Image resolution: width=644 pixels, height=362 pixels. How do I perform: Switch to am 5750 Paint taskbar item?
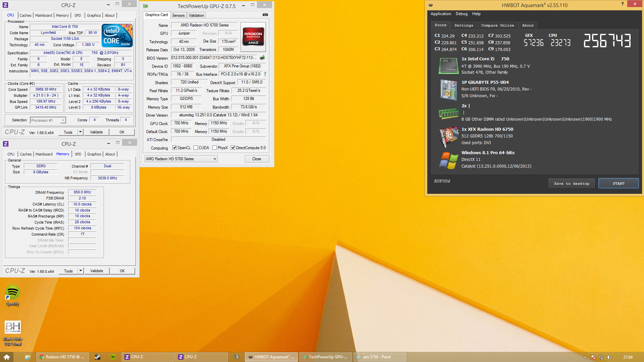[x=380, y=357]
